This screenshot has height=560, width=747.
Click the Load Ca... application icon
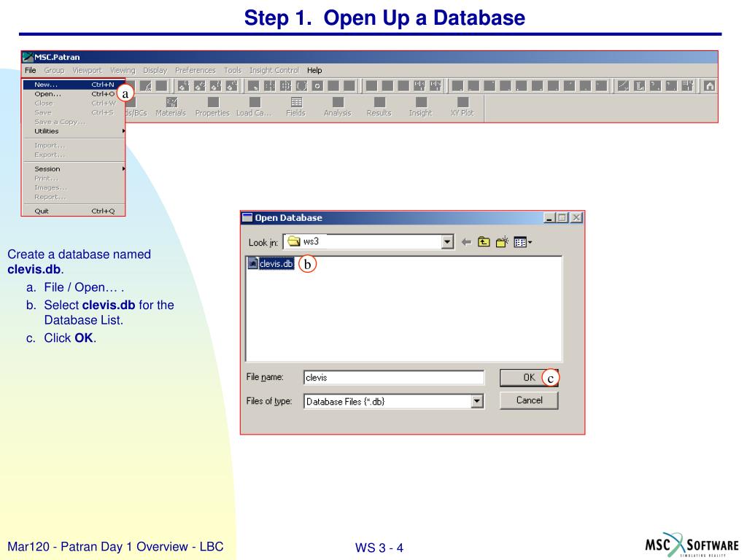[x=254, y=107]
